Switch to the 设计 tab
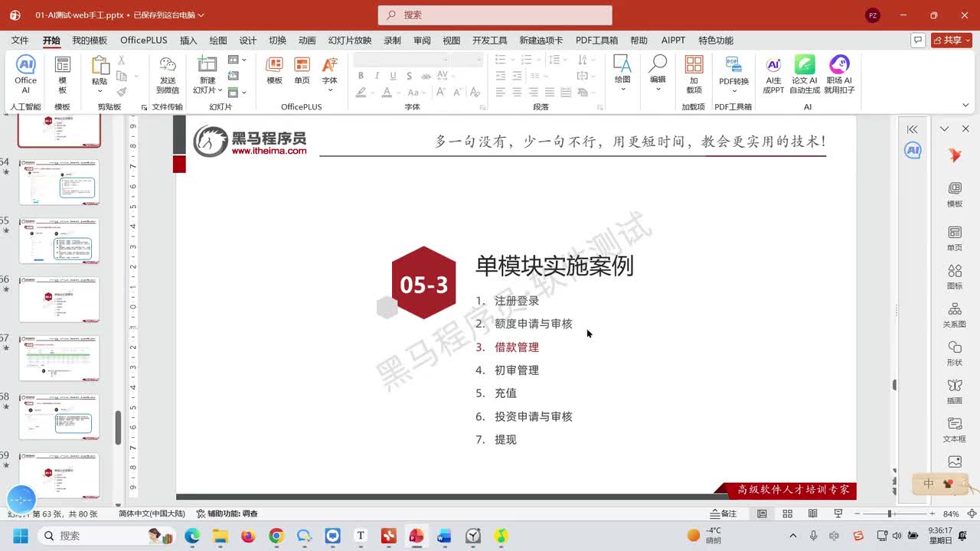980x551 pixels. coord(248,41)
